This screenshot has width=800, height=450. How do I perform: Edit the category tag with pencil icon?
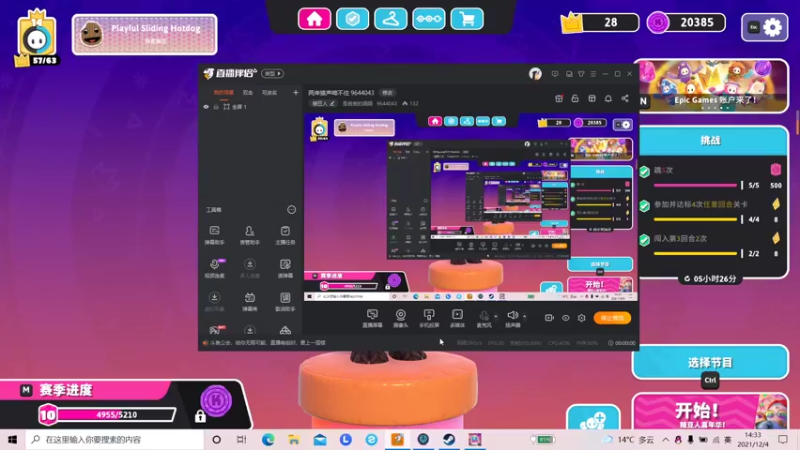coord(323,104)
